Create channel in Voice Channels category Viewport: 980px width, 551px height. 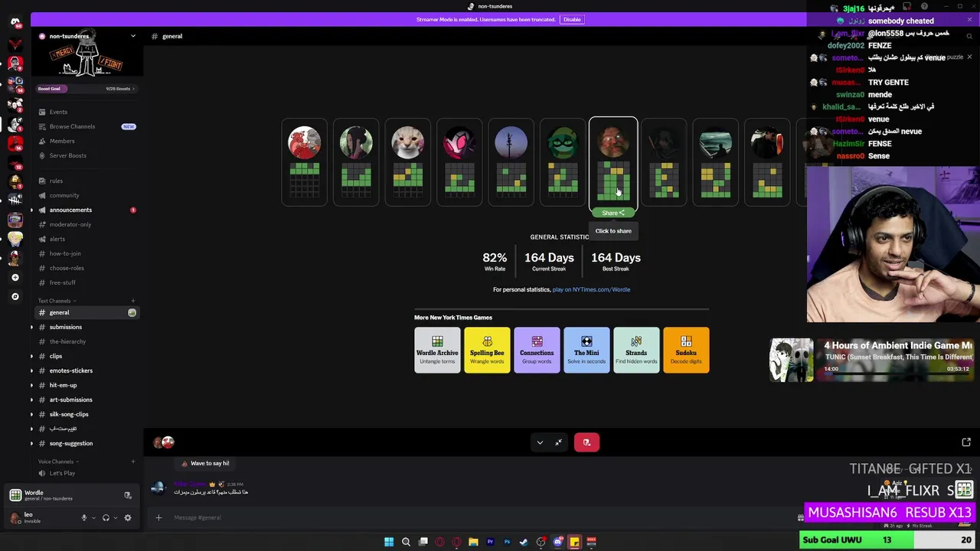pos(132,461)
